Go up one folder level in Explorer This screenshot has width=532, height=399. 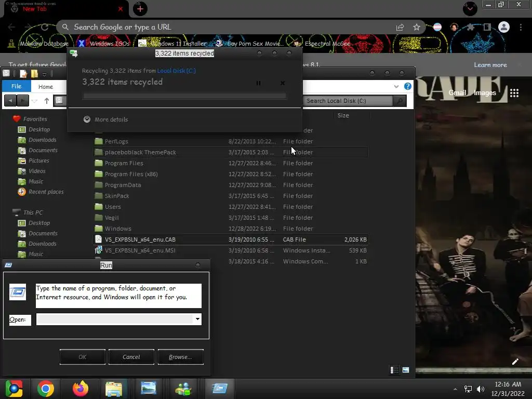47,100
